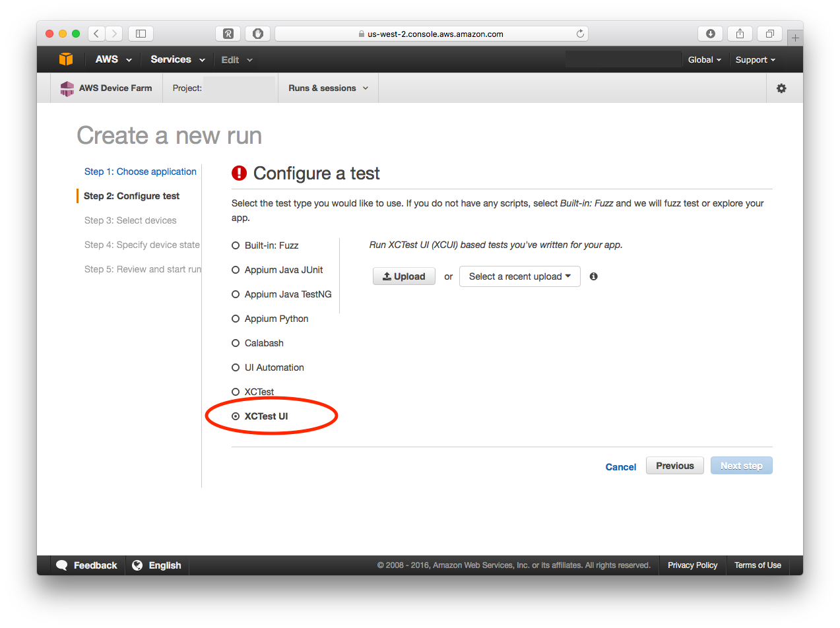This screenshot has width=840, height=628.
Task: Toggle the Safari sidebar button
Action: pos(141,34)
